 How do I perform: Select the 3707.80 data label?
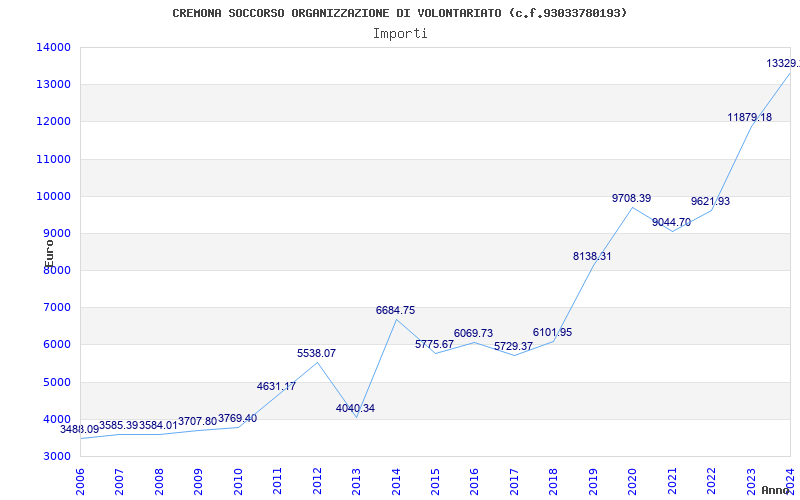197,421
